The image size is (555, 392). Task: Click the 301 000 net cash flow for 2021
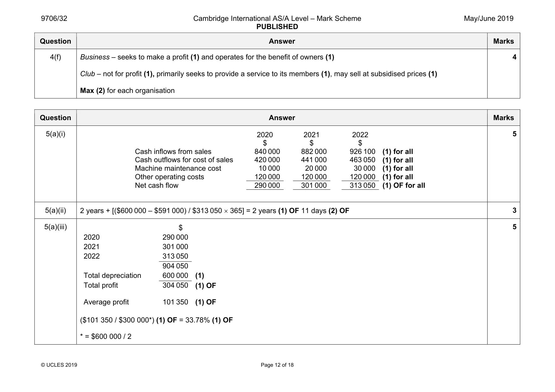pos(314,185)
